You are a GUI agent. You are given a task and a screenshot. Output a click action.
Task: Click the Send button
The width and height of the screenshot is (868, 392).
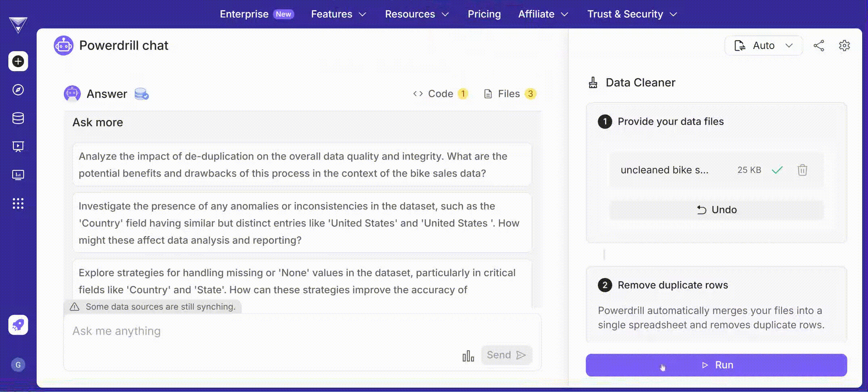click(507, 355)
